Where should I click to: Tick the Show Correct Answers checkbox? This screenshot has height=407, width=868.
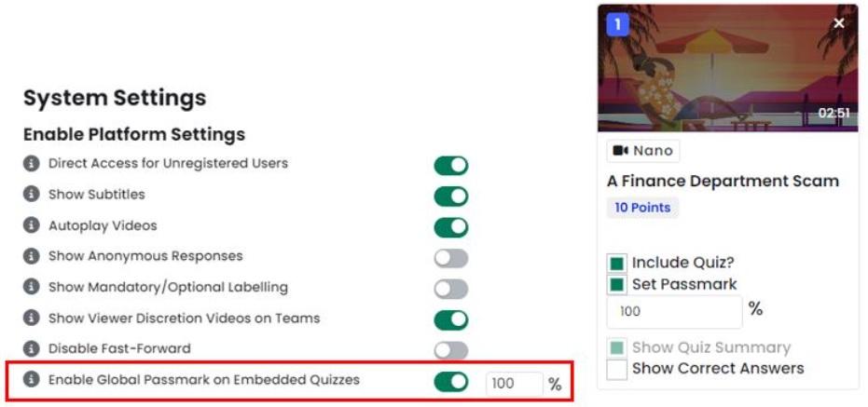click(616, 370)
